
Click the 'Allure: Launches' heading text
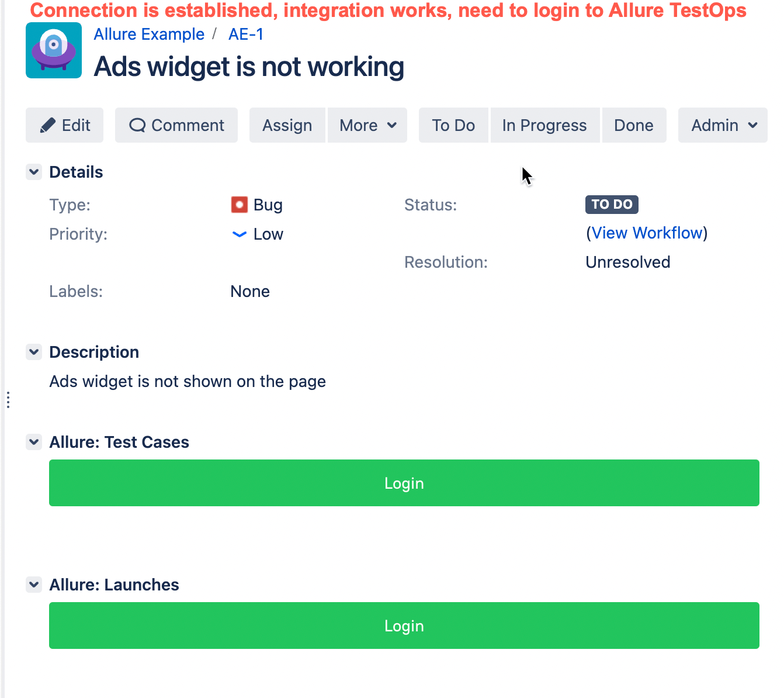(115, 585)
